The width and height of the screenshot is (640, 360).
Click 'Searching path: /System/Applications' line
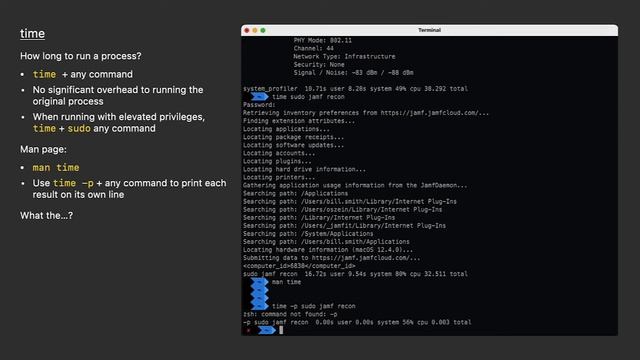pos(308,233)
